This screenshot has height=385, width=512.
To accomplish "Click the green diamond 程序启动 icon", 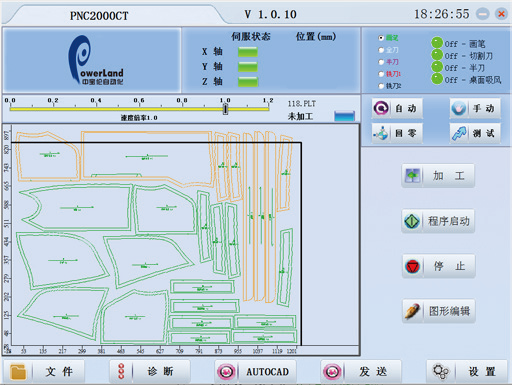I will [412, 221].
